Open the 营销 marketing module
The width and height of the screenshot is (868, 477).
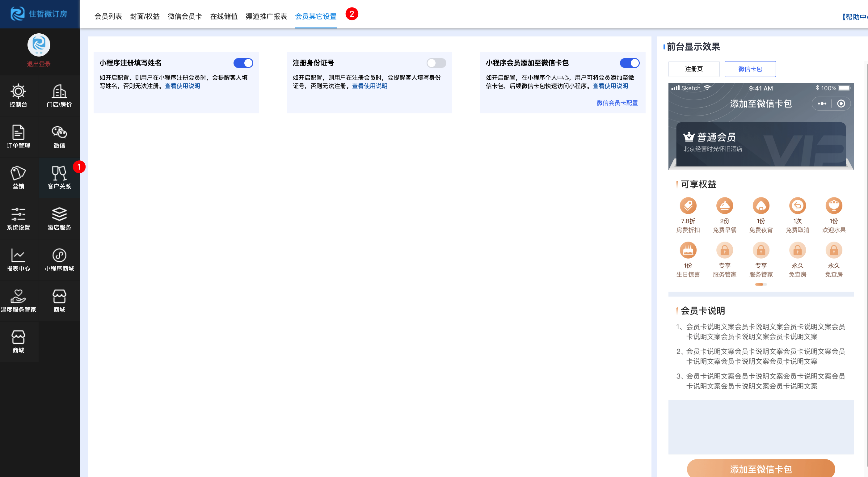pos(18,177)
